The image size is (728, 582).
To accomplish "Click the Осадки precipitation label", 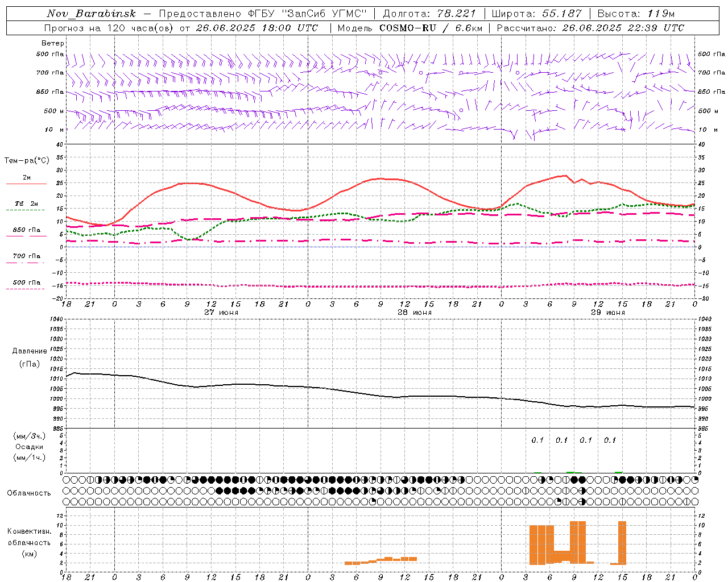I will click(x=30, y=447).
